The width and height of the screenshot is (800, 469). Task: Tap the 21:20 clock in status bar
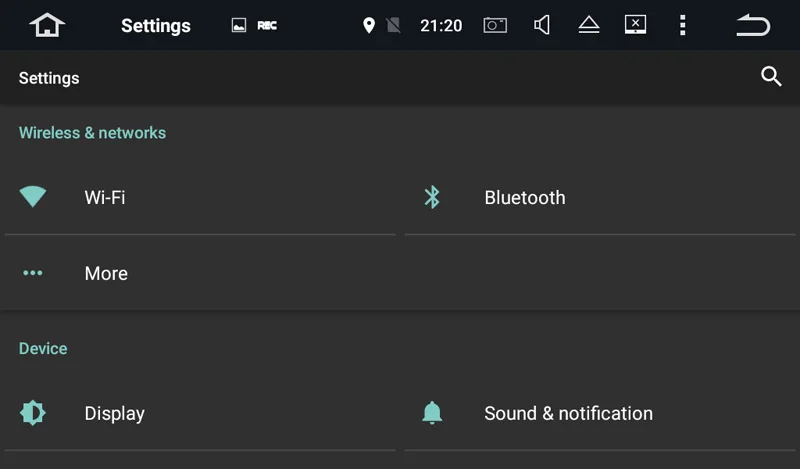coord(441,26)
